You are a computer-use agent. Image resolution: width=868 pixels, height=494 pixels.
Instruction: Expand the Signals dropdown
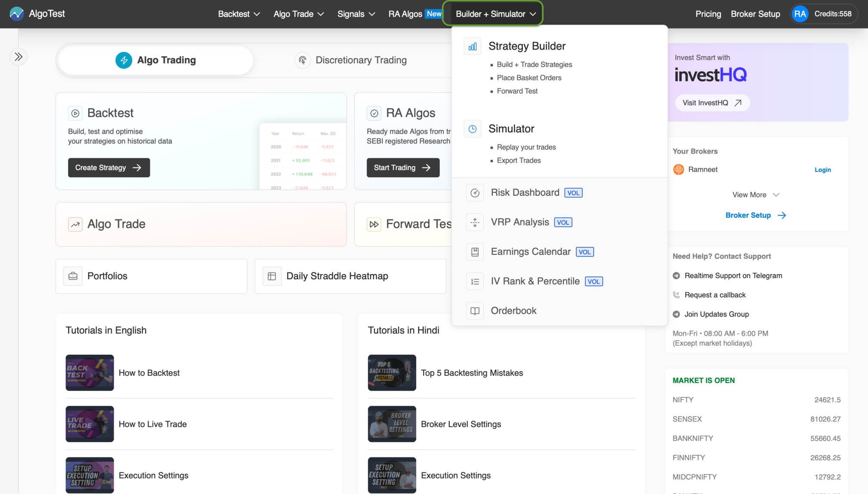point(356,14)
